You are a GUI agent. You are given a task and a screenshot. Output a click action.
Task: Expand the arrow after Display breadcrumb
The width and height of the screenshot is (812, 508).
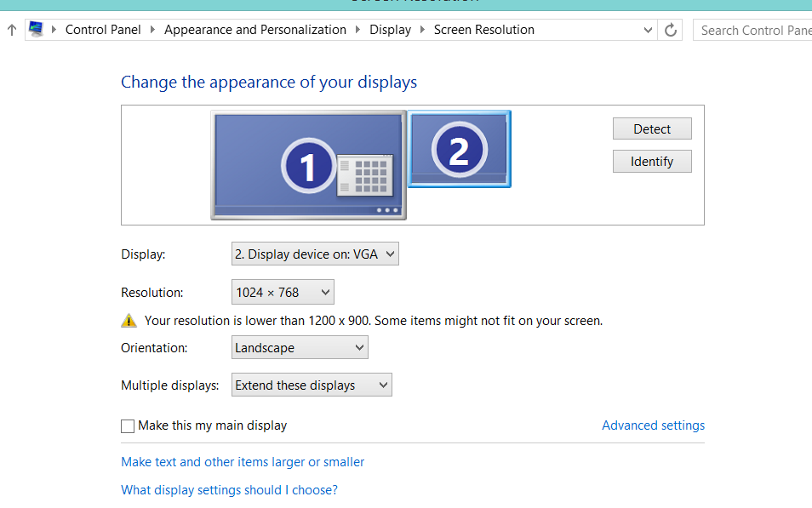click(x=422, y=30)
